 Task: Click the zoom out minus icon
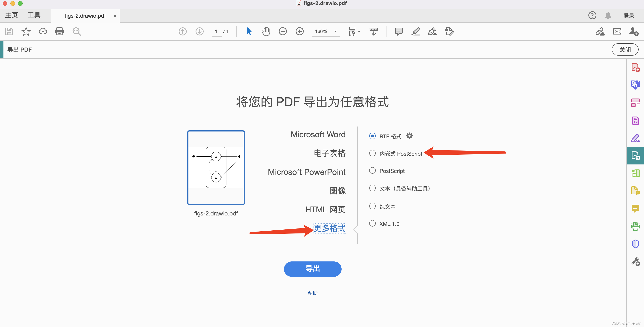(x=282, y=31)
